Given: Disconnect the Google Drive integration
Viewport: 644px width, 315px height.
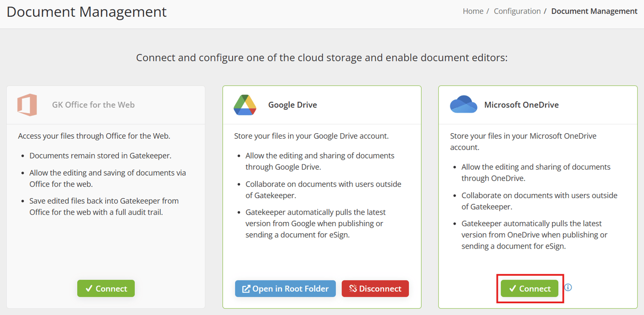Looking at the screenshot, I should click(x=375, y=288).
